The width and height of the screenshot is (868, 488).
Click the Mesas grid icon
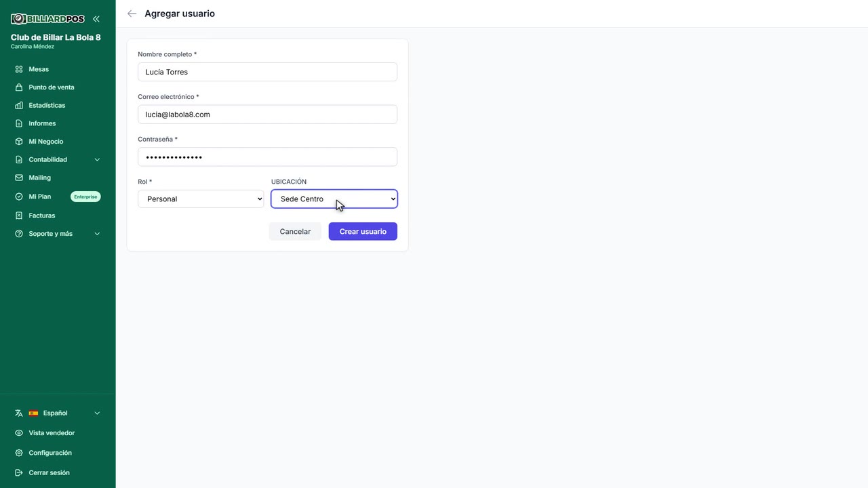[19, 69]
